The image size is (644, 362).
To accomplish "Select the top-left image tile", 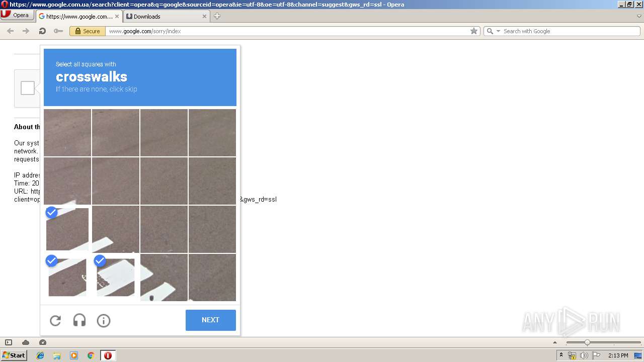I will coord(67,132).
